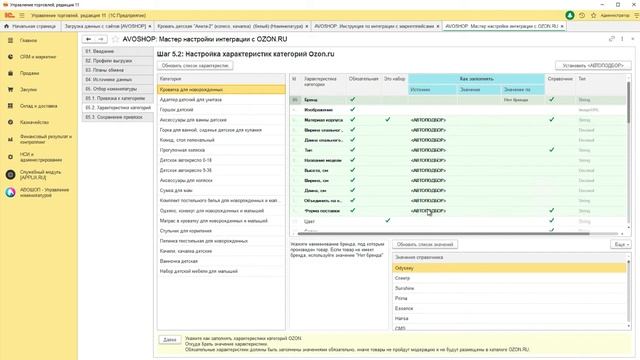Image resolution: width=640 pixels, height=360 pixels.
Task: Click the 1C logo icon
Action: coord(9,16)
